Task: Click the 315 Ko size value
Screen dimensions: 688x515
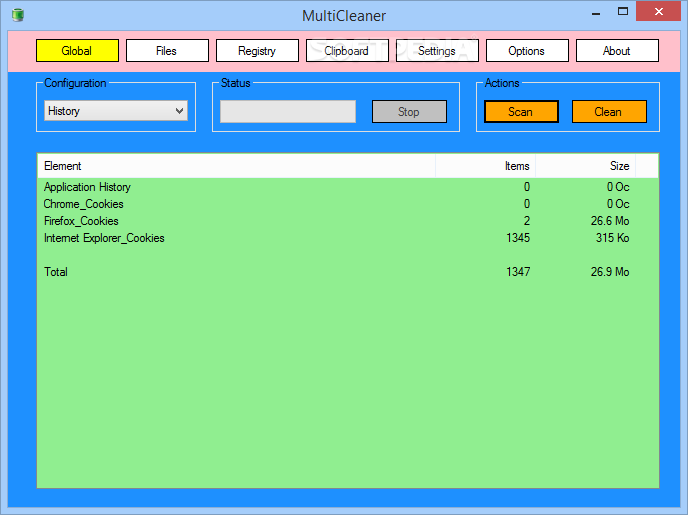Action: click(612, 238)
